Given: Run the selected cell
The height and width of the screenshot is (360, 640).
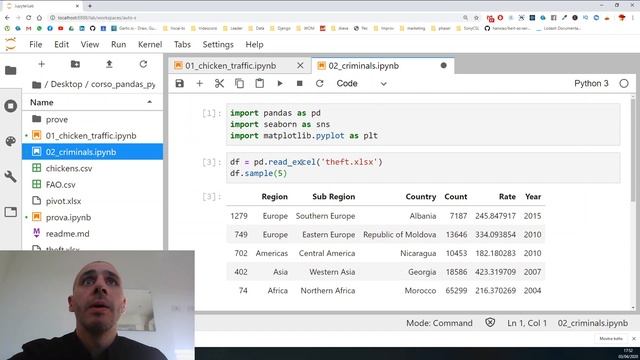Looking at the screenshot, I should 280,83.
